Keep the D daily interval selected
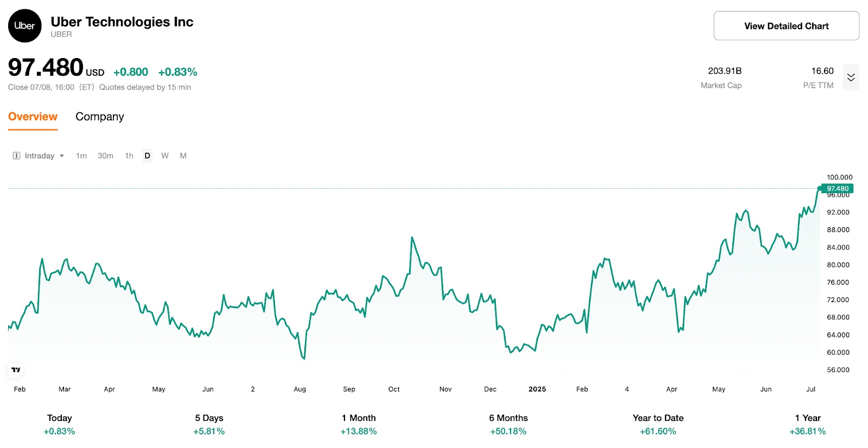 click(x=146, y=156)
